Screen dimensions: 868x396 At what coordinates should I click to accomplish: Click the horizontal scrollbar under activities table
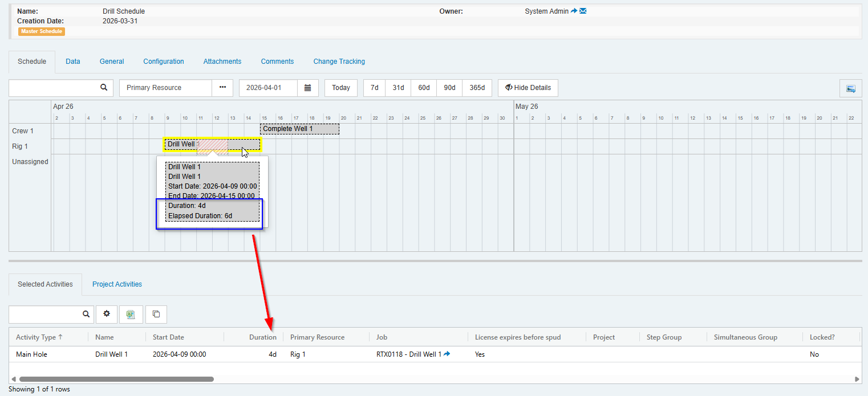tap(116, 379)
